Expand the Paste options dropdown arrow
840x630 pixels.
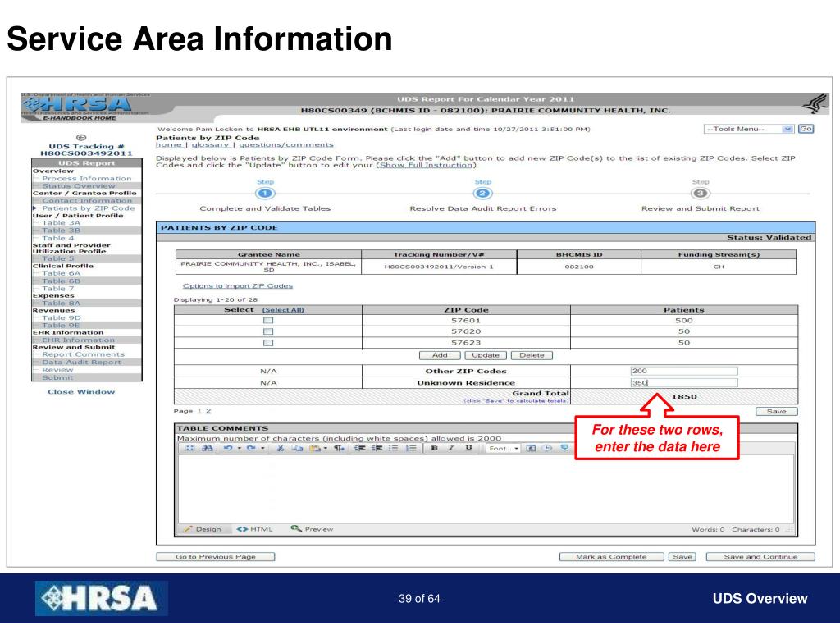pos(326,449)
